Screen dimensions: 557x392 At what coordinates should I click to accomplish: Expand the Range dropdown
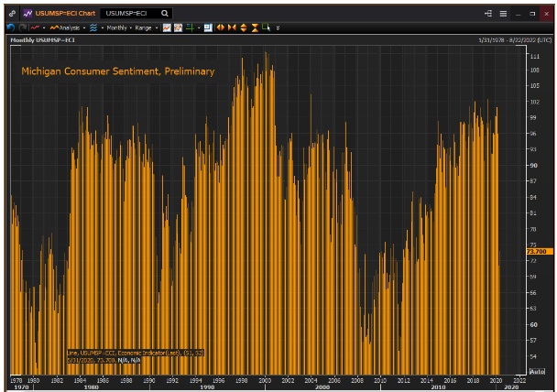coord(144,28)
